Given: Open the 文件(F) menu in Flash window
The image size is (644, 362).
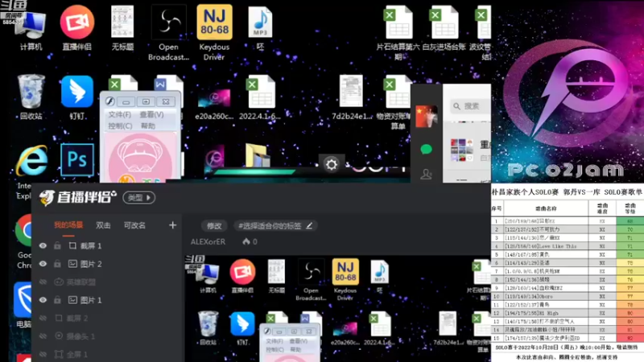Looking at the screenshot, I should pyautogui.click(x=119, y=114).
